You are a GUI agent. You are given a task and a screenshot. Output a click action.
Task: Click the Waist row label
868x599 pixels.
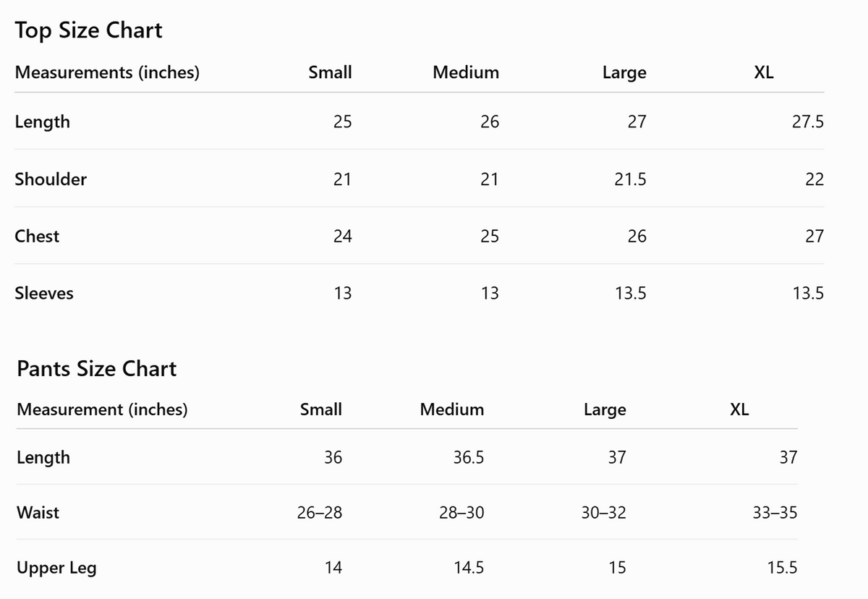point(38,513)
